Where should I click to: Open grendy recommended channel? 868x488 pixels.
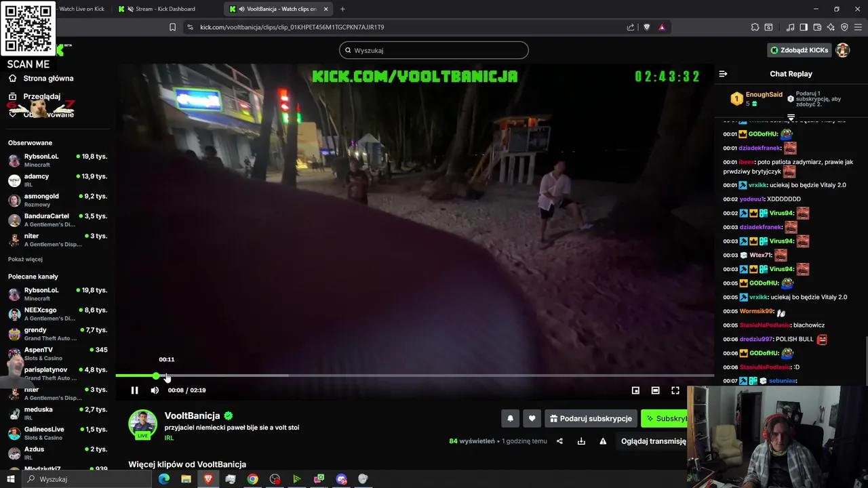[x=58, y=333]
